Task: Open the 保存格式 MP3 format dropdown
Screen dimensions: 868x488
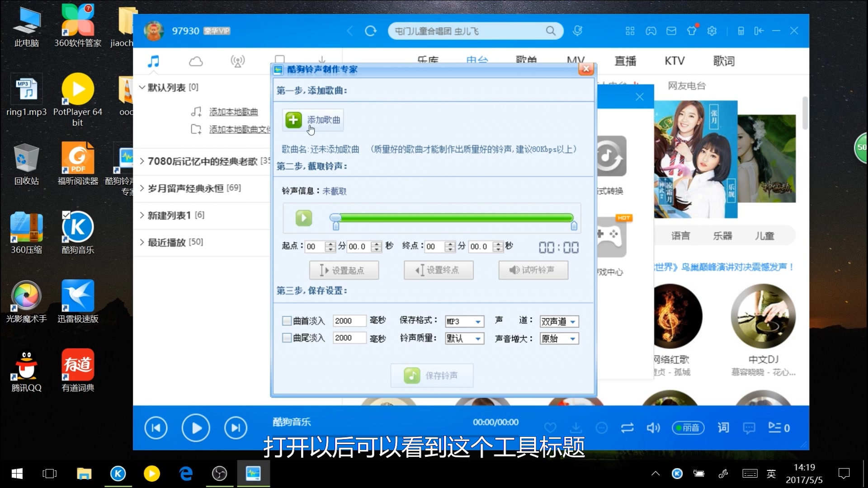Action: coord(465,321)
